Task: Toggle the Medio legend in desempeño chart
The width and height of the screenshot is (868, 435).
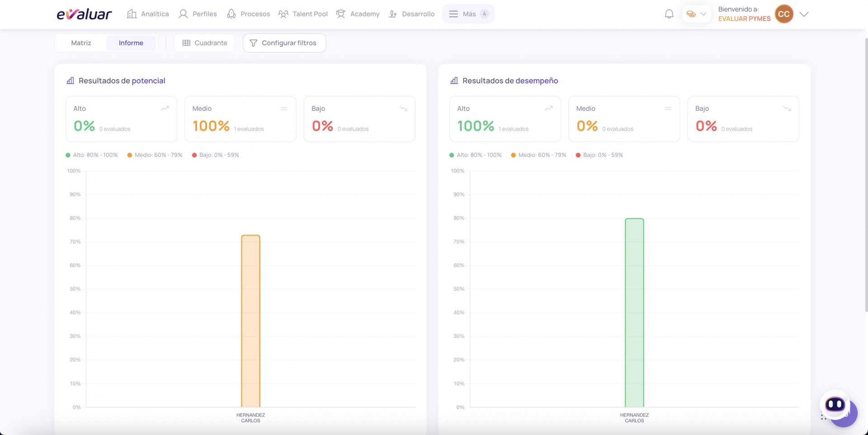Action: [538, 155]
